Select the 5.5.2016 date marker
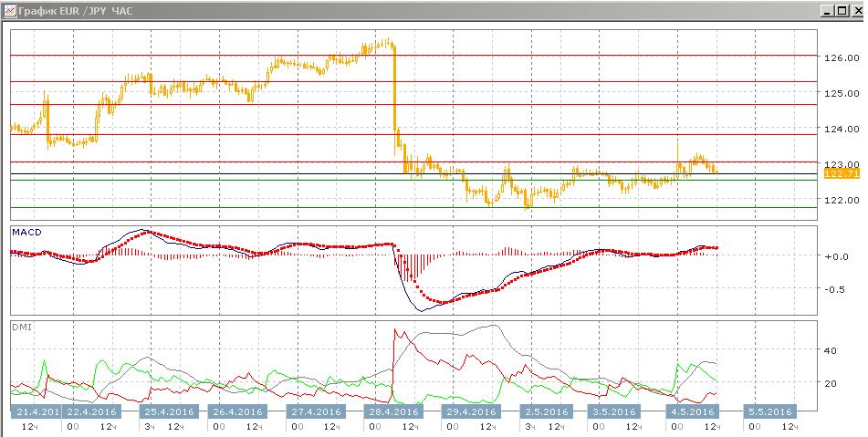The height and width of the screenshot is (437, 868). [x=769, y=411]
